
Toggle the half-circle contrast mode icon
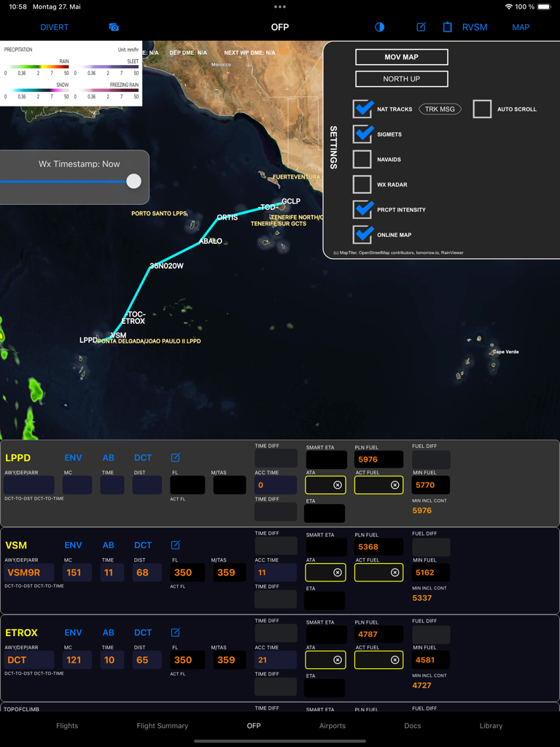point(379,27)
